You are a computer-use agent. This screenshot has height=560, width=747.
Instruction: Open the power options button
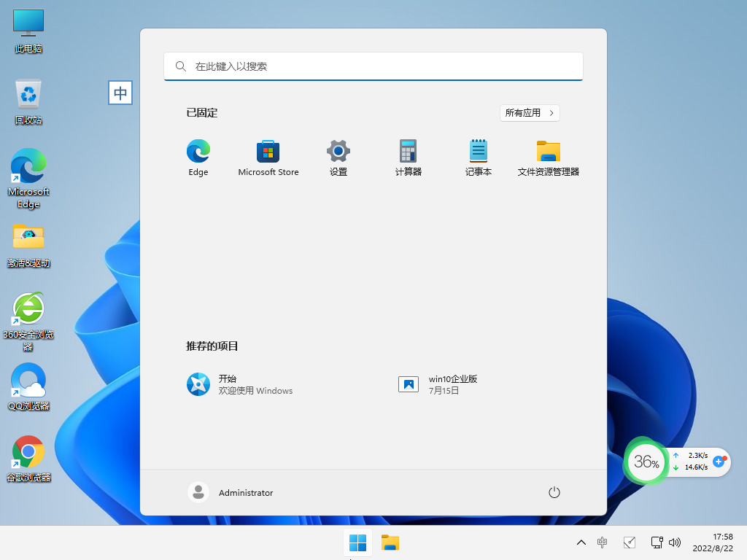coord(554,492)
